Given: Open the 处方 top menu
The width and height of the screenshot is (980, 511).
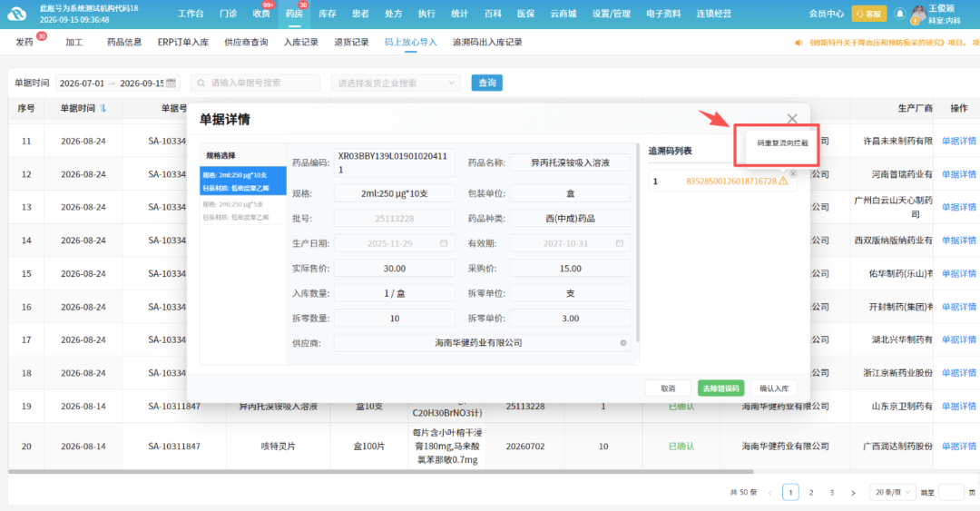Looking at the screenshot, I should [x=394, y=14].
